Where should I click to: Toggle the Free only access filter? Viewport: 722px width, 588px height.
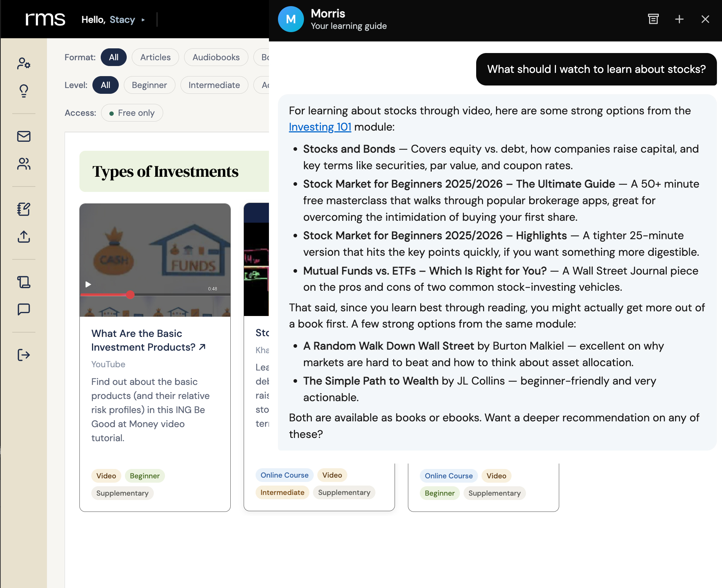[x=132, y=113]
